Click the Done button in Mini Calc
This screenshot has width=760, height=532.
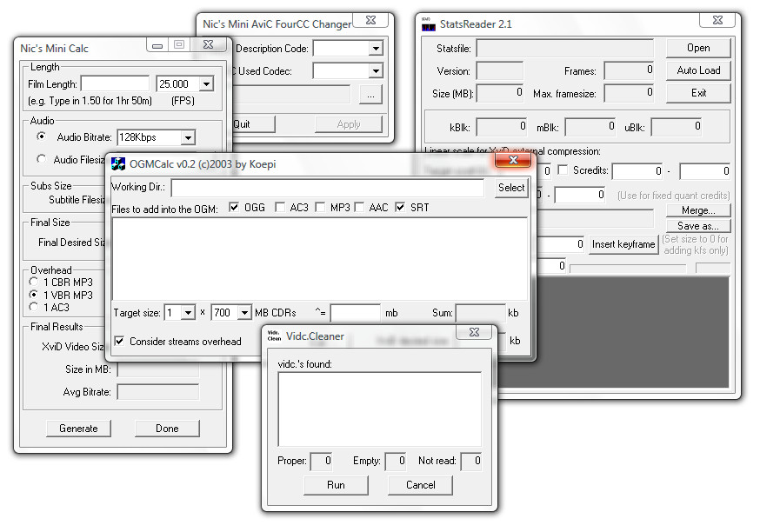[x=167, y=429]
